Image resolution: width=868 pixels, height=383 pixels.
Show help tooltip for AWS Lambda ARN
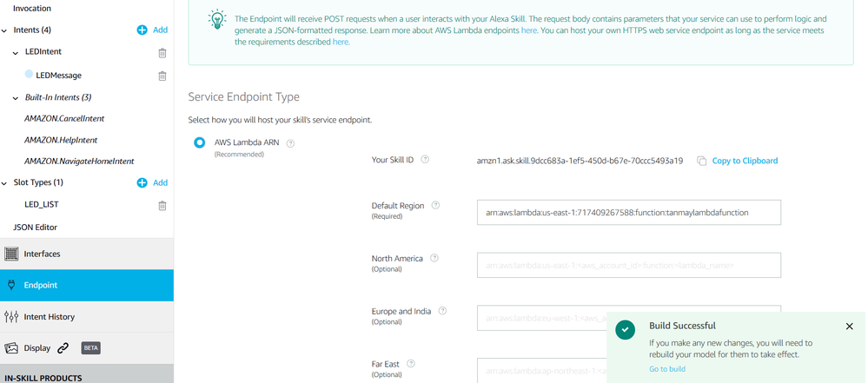(291, 143)
